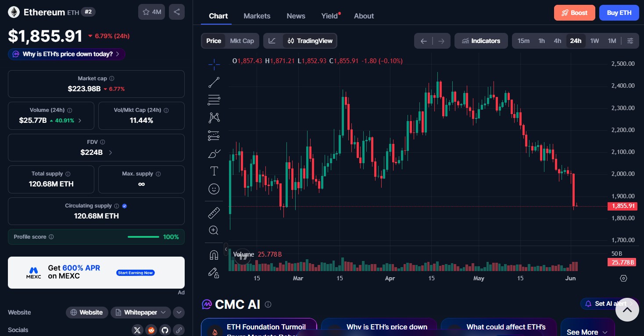Select Mkt Cap chart mode

(x=242, y=41)
